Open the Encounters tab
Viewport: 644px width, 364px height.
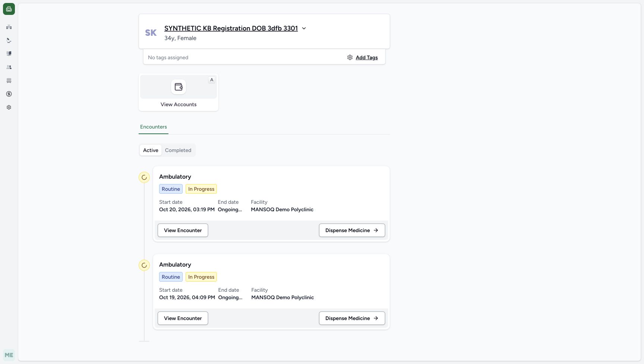[x=154, y=127]
